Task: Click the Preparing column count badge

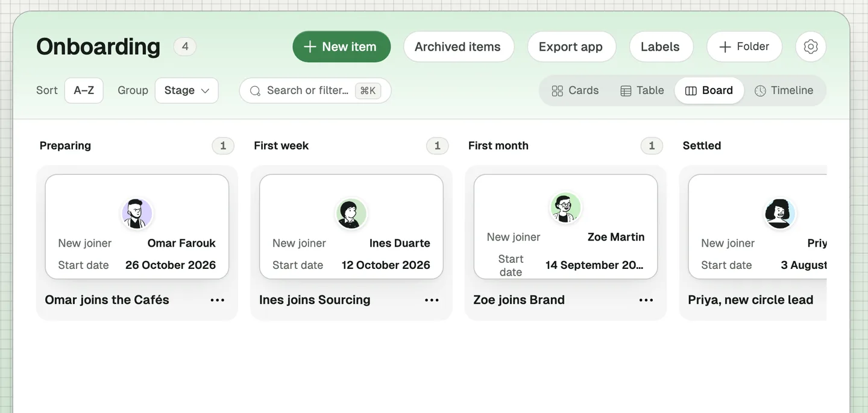Action: click(223, 145)
